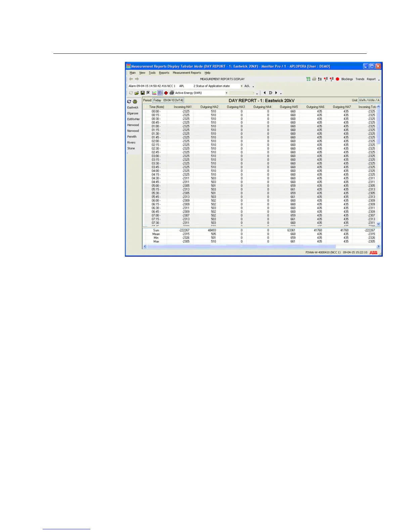Click the green busbar coloring icon
411x532 pixels.
click(308, 79)
